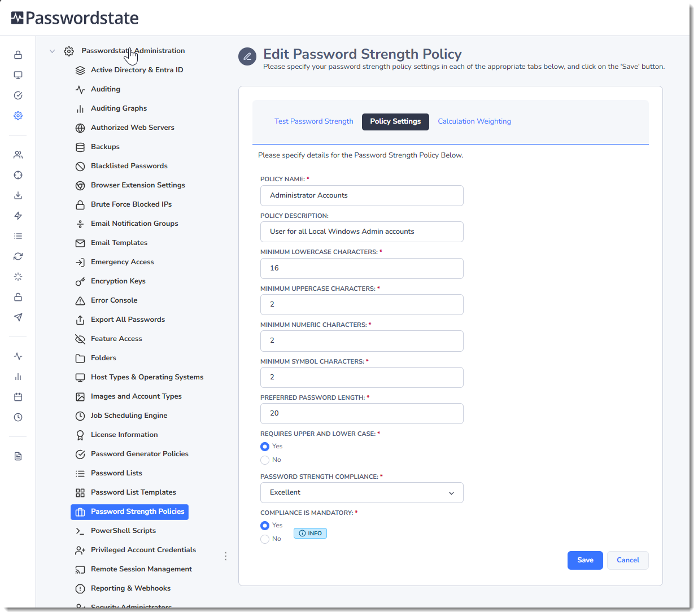The width and height of the screenshot is (698, 616).
Task: Focus the Minimum Lowercase Characters field
Action: (362, 268)
